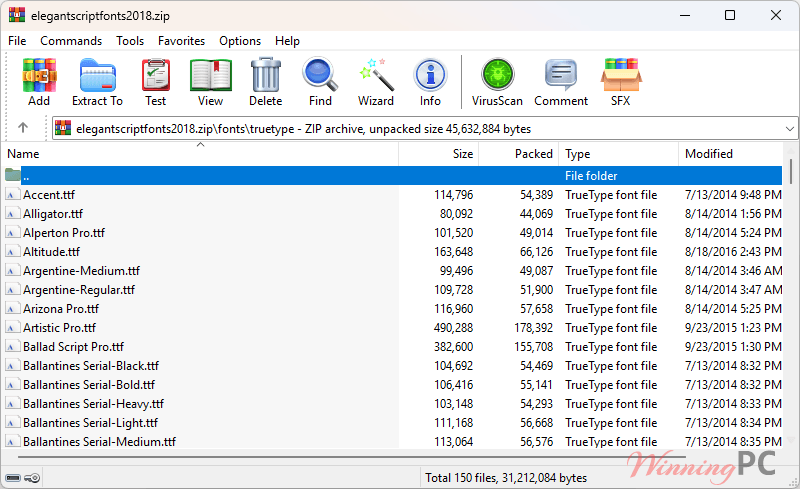Image resolution: width=800 pixels, height=489 pixels.
Task: Click the packed value 44,069
Action: pyautogui.click(x=536, y=213)
